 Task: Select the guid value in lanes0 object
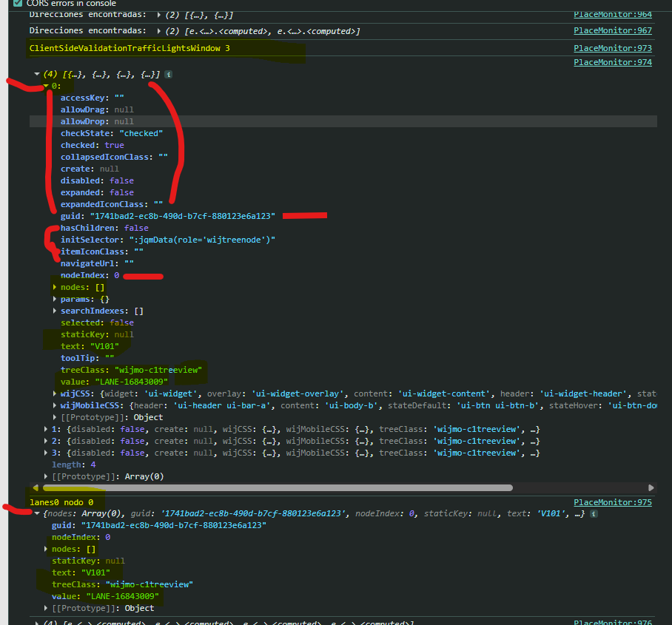pyautogui.click(x=174, y=525)
